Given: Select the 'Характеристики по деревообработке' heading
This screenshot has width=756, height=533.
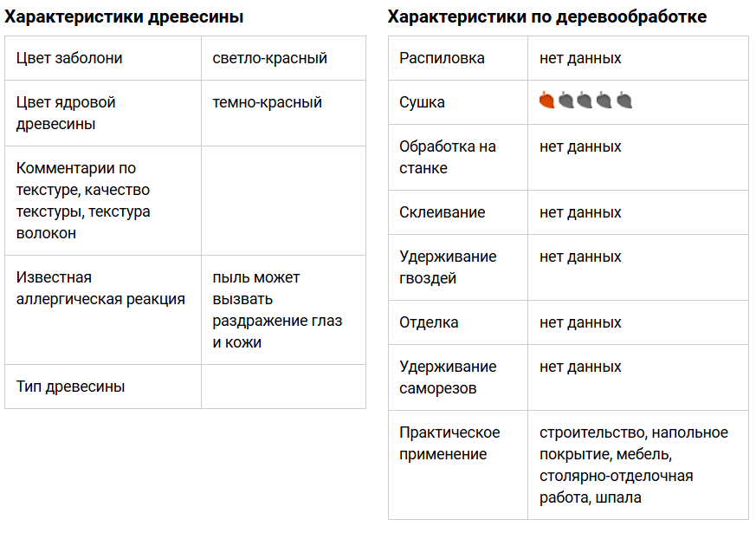Looking at the screenshot, I should click(x=547, y=16).
